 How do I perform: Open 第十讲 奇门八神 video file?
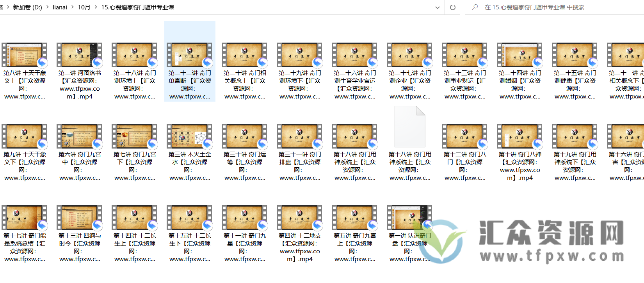pyautogui.click(x=519, y=136)
